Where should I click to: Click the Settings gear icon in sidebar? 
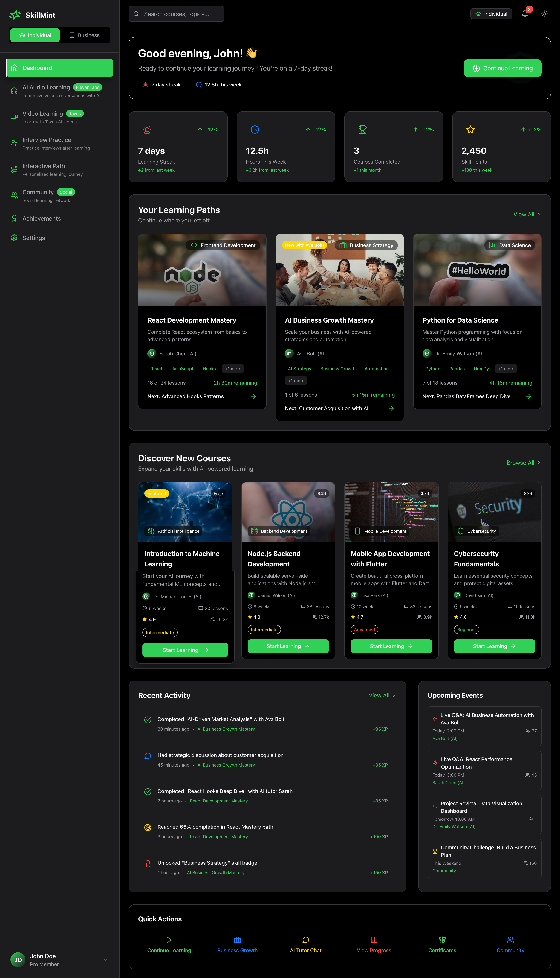(14, 238)
